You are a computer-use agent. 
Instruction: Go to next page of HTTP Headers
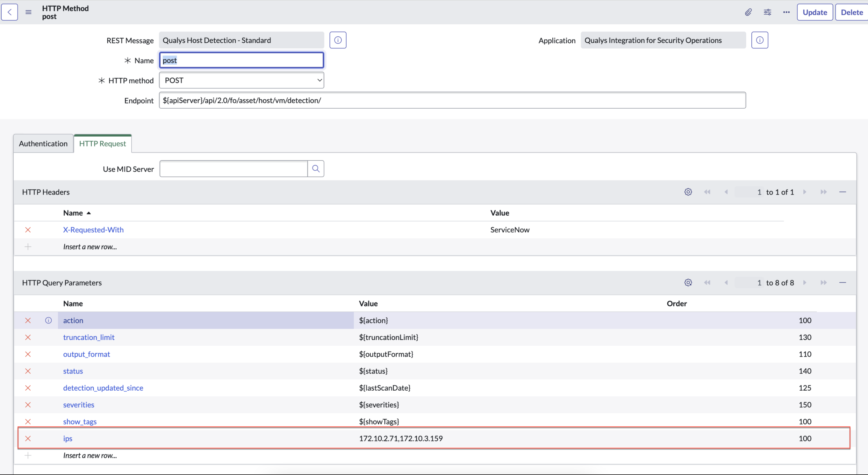coord(805,192)
